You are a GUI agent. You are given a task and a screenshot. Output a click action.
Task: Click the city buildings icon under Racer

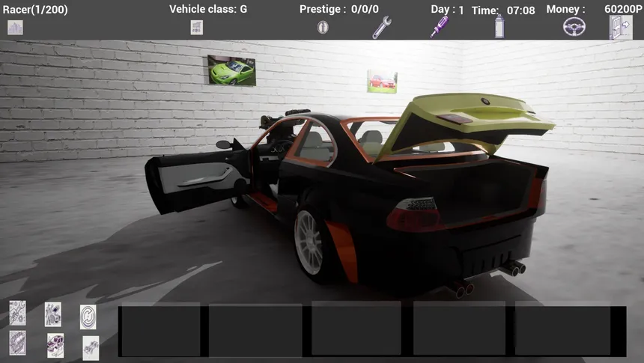click(15, 28)
